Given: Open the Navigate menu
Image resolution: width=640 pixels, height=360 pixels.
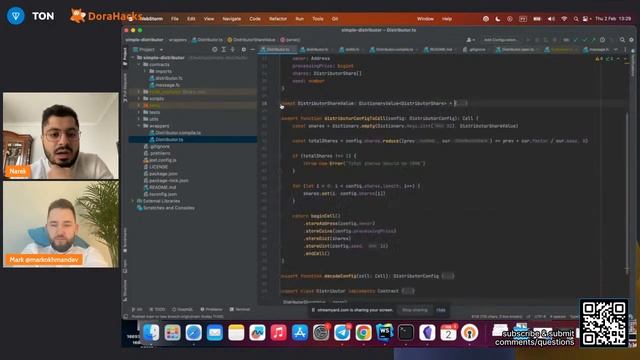Looking at the screenshot, I should pyautogui.click(x=231, y=19).
